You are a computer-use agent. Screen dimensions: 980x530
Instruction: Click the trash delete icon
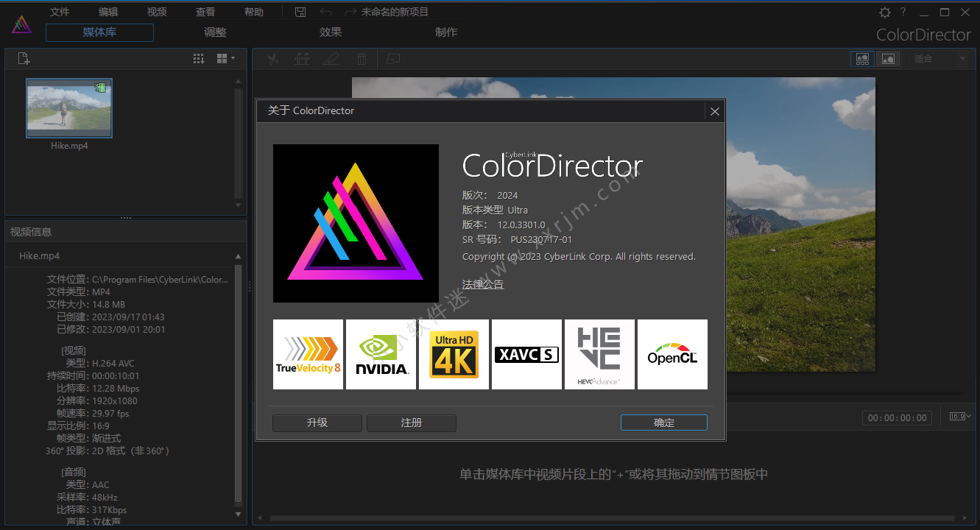point(362,60)
